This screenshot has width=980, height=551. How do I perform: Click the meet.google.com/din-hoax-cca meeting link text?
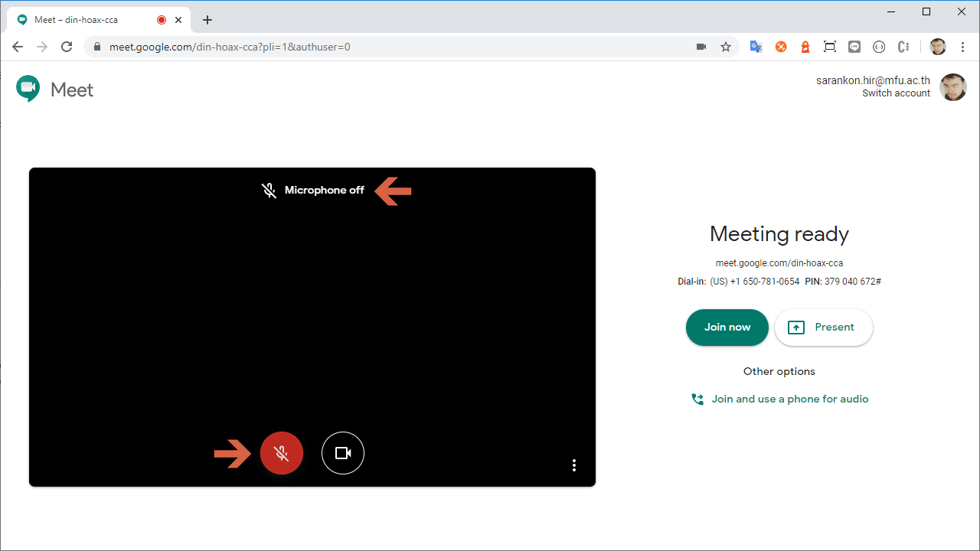779,262
